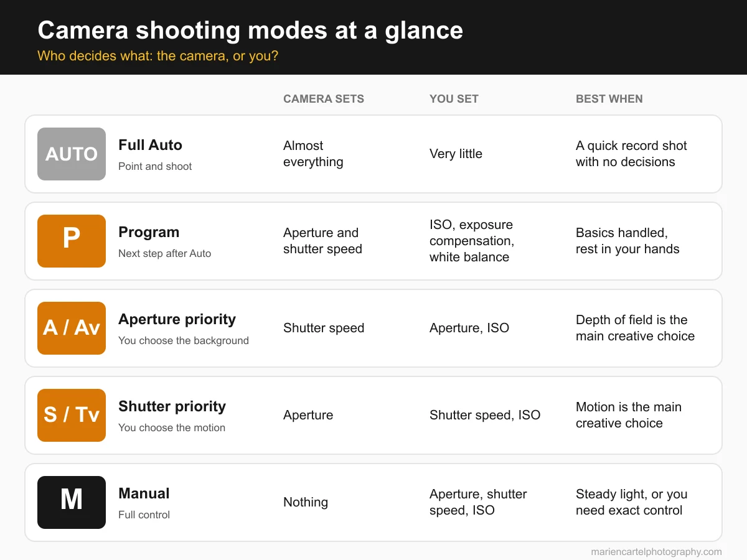
Task: Click the 'Very little' cell
Action: click(456, 154)
